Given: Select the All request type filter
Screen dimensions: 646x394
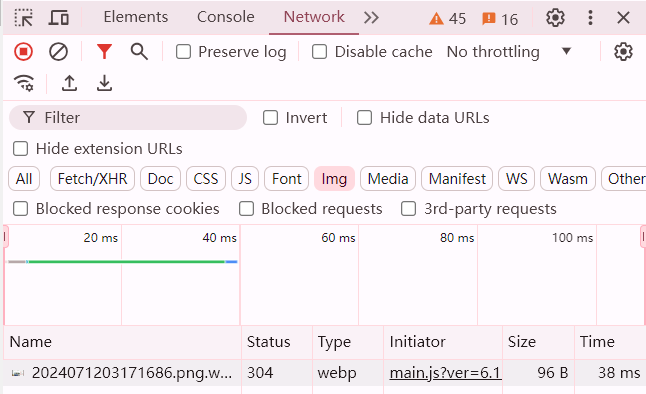Looking at the screenshot, I should 24,179.
